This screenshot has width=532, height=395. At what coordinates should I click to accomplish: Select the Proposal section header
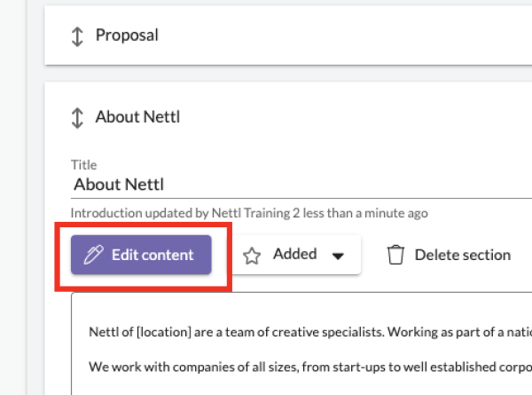288,35
